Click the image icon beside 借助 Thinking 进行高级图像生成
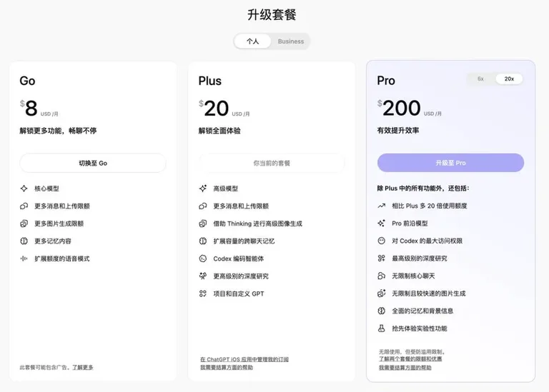The height and width of the screenshot is (392, 549). (203, 223)
